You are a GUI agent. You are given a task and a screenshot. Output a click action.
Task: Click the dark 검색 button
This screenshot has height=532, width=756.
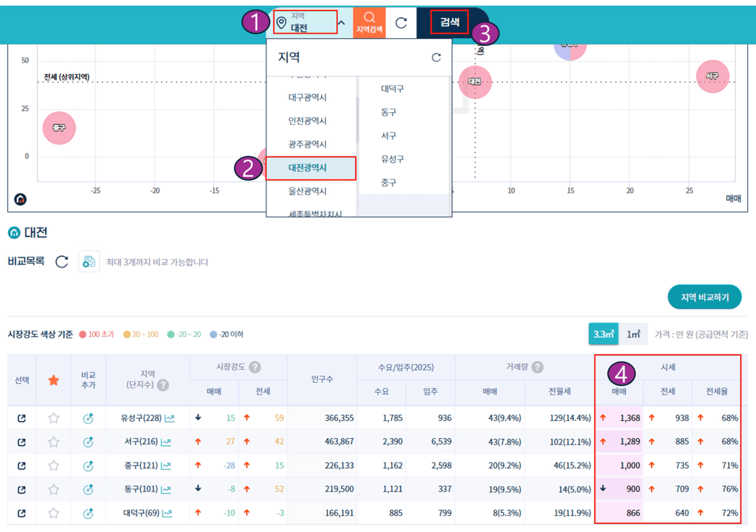449,22
